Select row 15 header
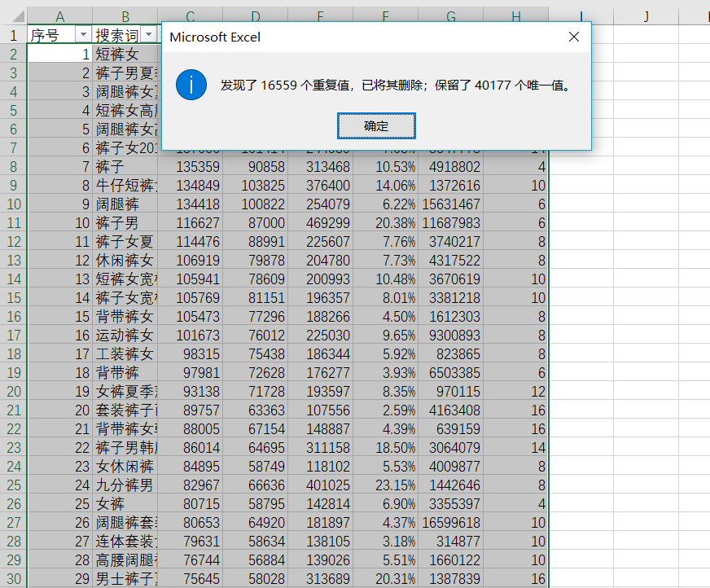The image size is (710, 588). (x=14, y=297)
